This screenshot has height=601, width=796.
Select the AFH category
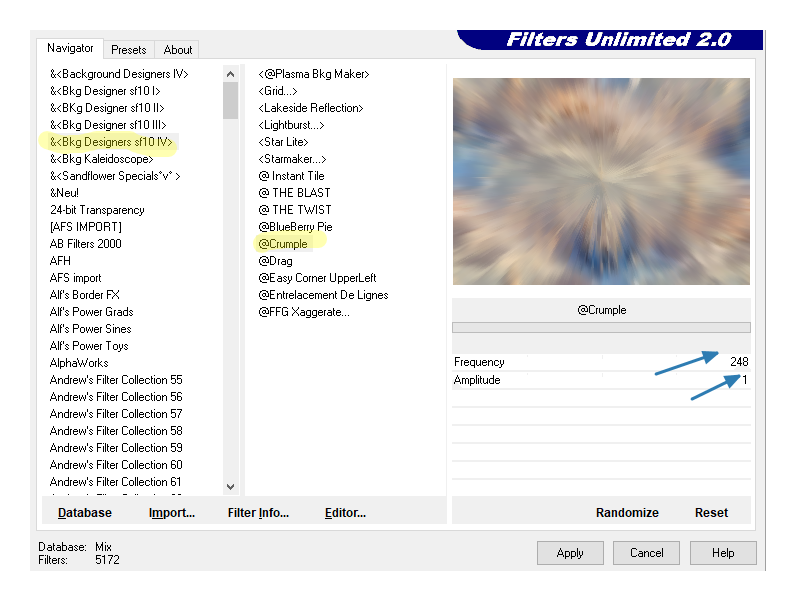(x=60, y=261)
